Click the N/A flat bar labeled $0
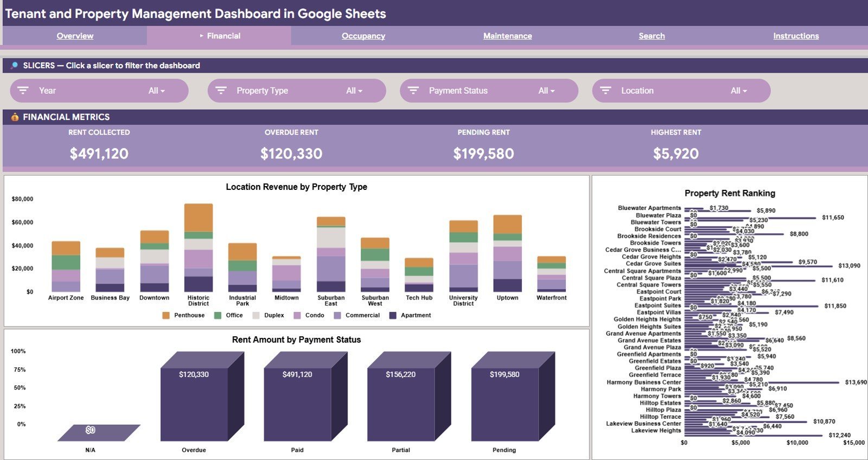The image size is (868, 460). pyautogui.click(x=98, y=432)
